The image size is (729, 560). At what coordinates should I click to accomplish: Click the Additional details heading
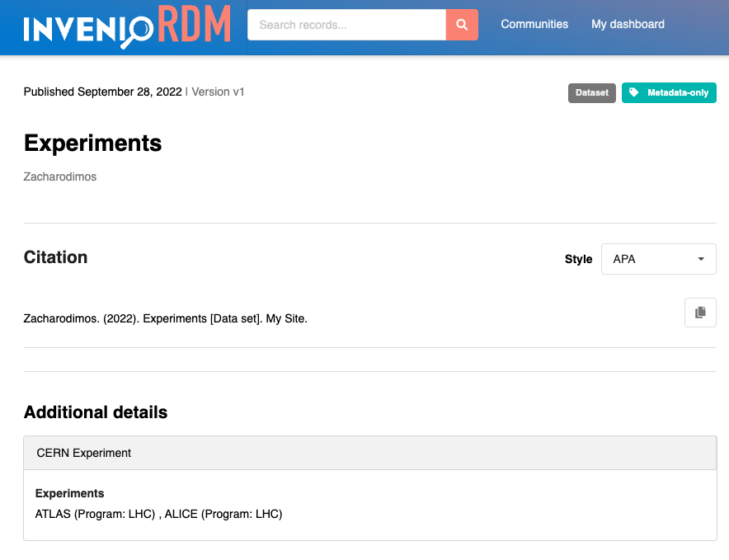pyautogui.click(x=96, y=412)
